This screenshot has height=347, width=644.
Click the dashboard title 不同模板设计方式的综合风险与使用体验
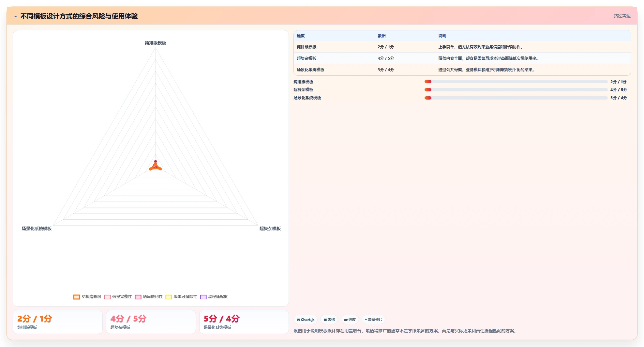pyautogui.click(x=79, y=16)
